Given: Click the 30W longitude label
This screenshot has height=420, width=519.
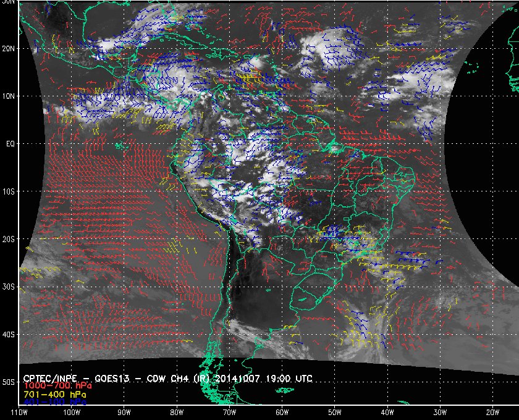Looking at the screenshot, I should tap(440, 412).
